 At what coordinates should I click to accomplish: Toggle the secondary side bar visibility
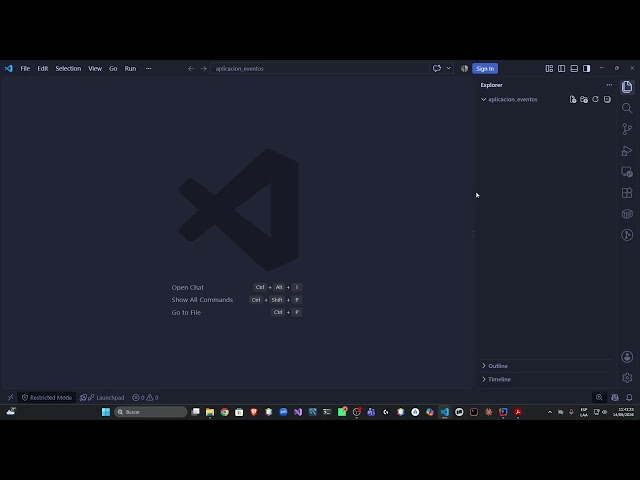[587, 69]
